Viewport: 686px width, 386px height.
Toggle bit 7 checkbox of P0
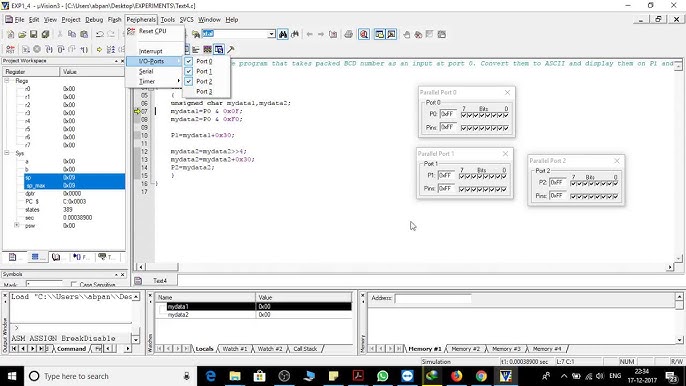point(464,115)
